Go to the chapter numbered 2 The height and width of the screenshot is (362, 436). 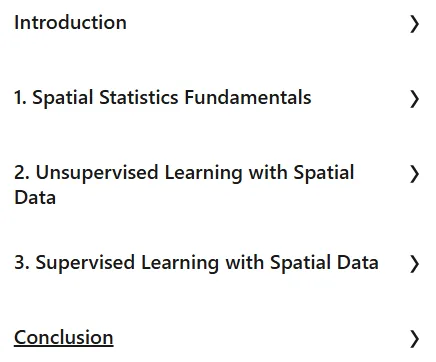tap(184, 185)
